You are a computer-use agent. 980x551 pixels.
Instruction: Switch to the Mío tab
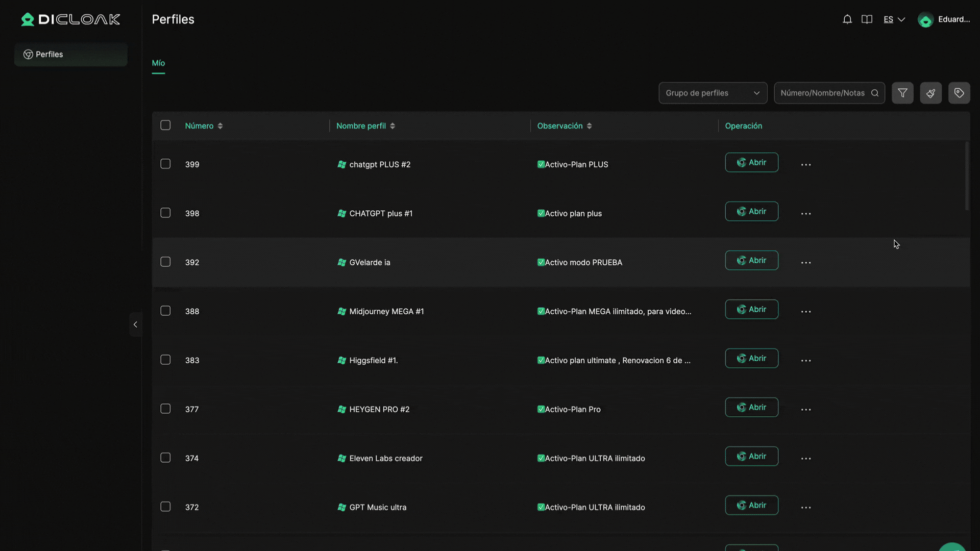click(x=158, y=63)
